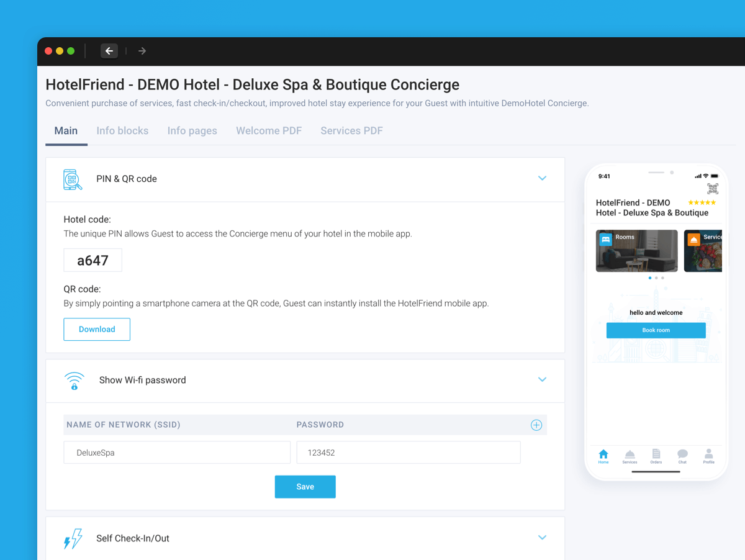Tap the QR scan icon in the phone preview
Viewport: 745px width, 560px height.
713,189
